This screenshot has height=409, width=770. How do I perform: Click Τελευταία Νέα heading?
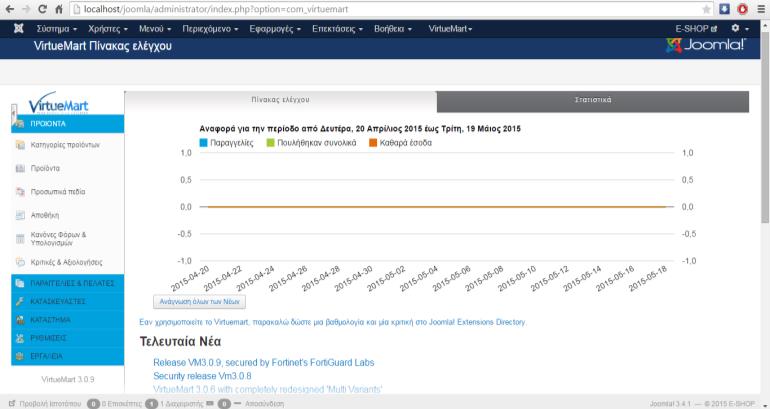tap(180, 341)
